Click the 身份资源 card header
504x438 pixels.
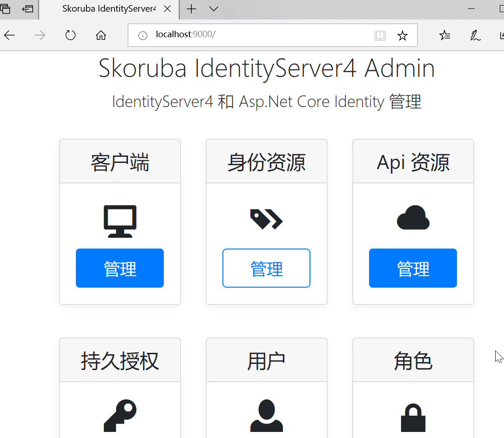267,162
